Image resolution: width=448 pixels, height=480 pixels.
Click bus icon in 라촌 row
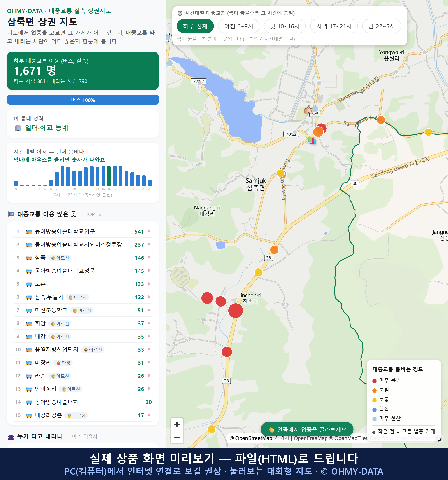click(x=29, y=376)
